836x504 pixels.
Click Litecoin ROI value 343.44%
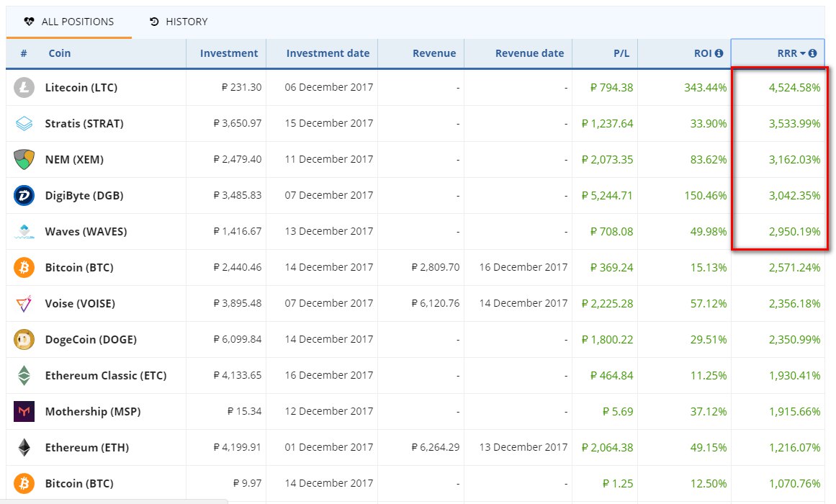point(706,87)
